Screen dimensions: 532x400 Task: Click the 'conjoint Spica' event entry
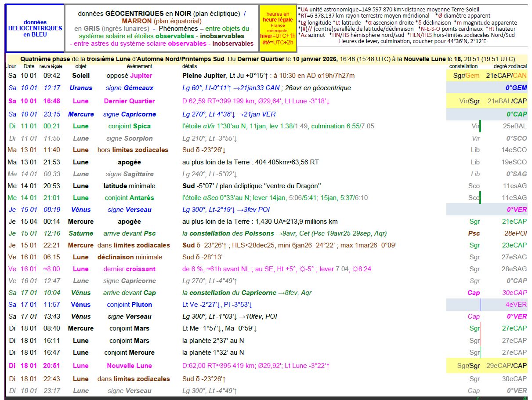[129, 126]
